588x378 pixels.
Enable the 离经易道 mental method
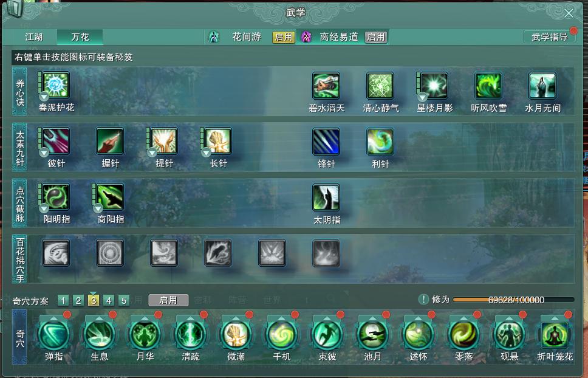pyautogui.click(x=376, y=36)
